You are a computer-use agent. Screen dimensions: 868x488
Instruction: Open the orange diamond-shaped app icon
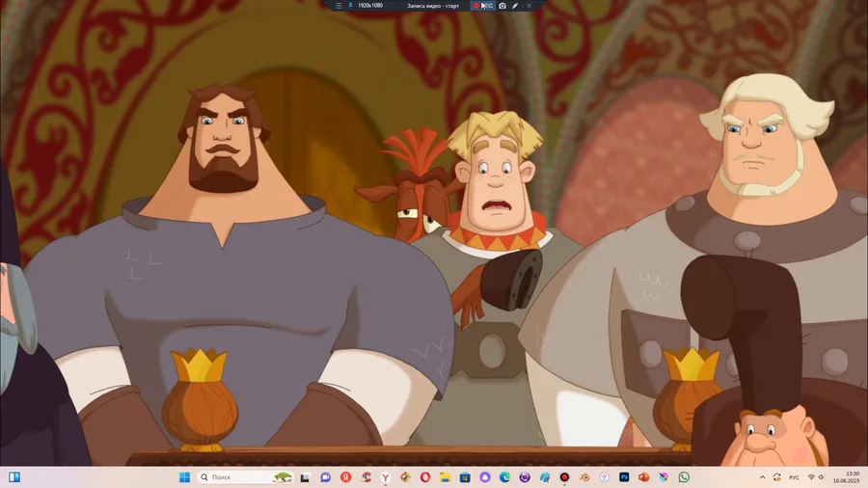pos(405,477)
